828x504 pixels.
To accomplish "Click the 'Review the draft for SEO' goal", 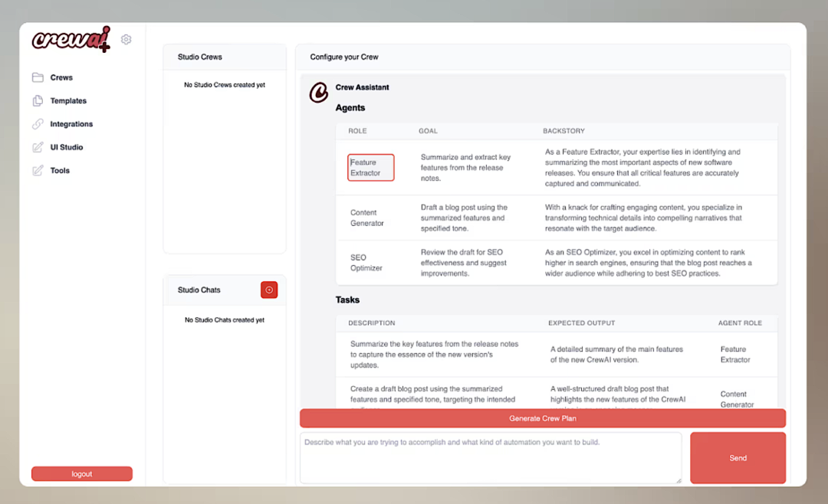I will [464, 263].
